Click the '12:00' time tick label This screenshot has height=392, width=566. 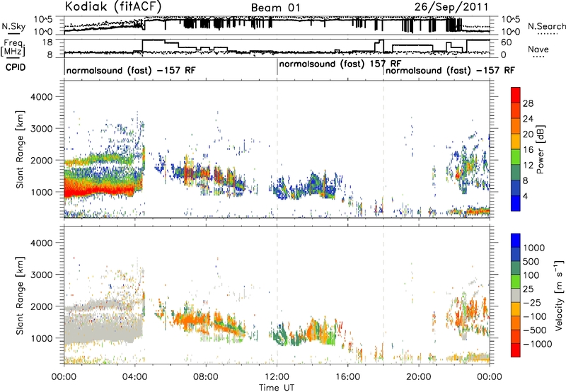[x=277, y=377]
